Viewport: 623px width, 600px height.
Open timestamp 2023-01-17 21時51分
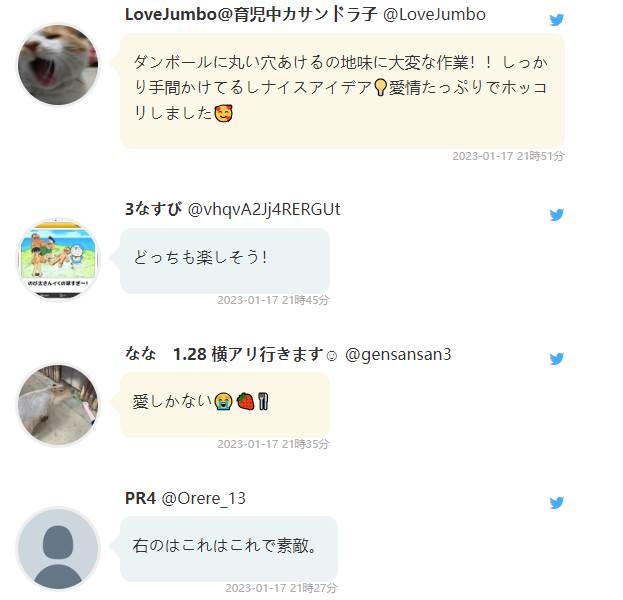508,156
